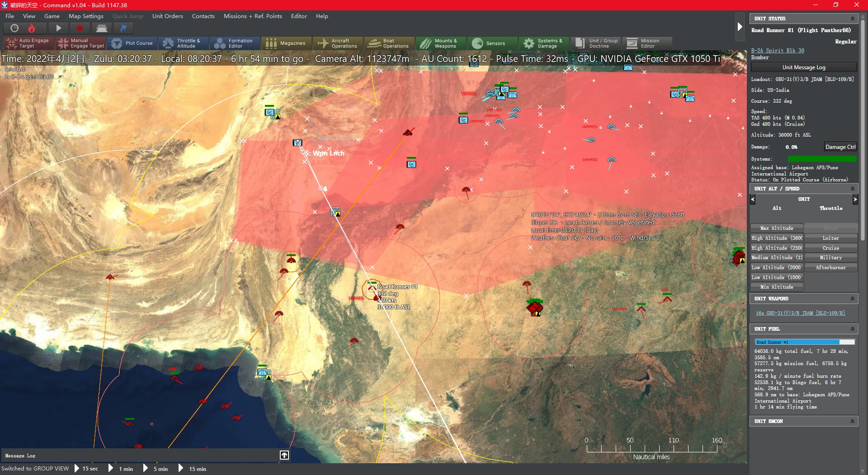Open the Formation Editor
868x475 pixels.
click(235, 43)
